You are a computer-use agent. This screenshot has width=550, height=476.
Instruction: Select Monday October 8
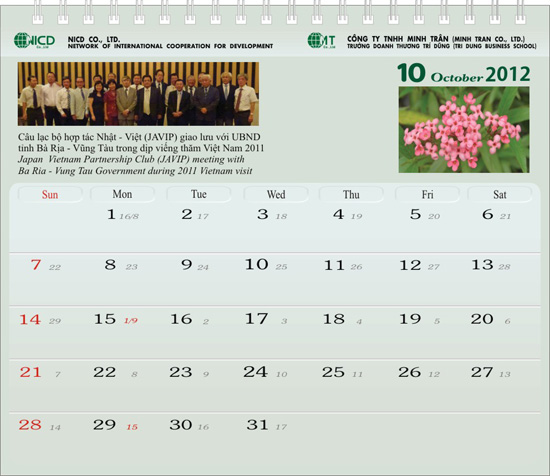pyautogui.click(x=110, y=264)
